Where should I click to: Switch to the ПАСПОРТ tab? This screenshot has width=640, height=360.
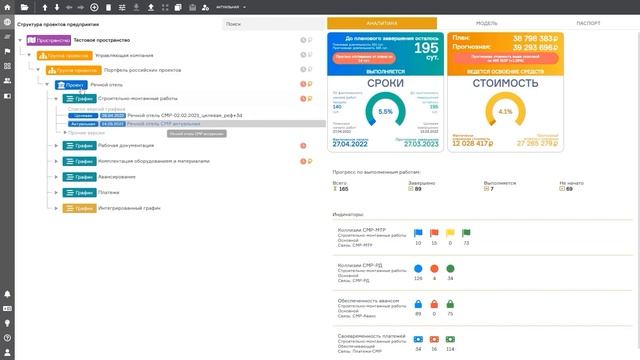(588, 23)
